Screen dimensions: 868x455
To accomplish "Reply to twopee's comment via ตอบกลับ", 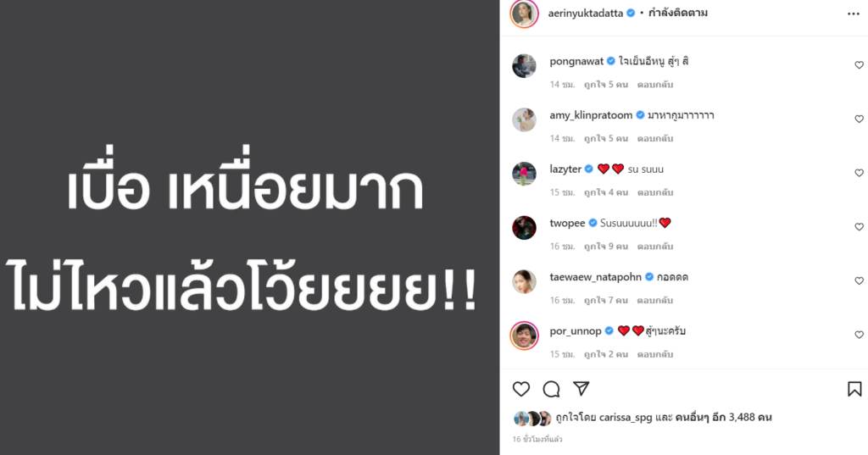I will (x=655, y=247).
